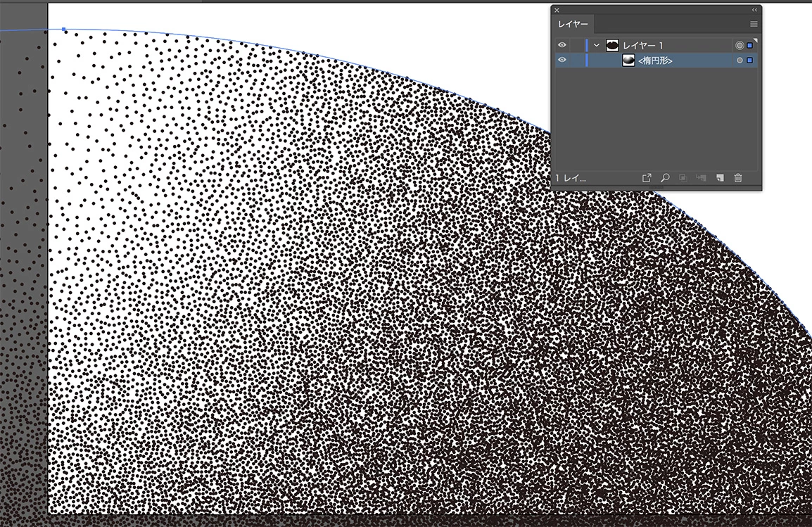Hide the <楕円形> object with its eye
This screenshot has width=812, height=527.
tap(562, 60)
